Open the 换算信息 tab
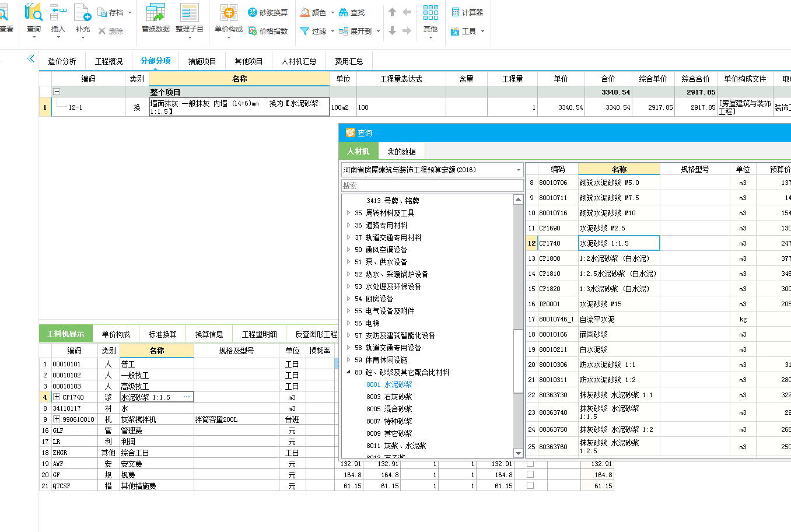The height and width of the screenshot is (532, 791). coord(209,334)
